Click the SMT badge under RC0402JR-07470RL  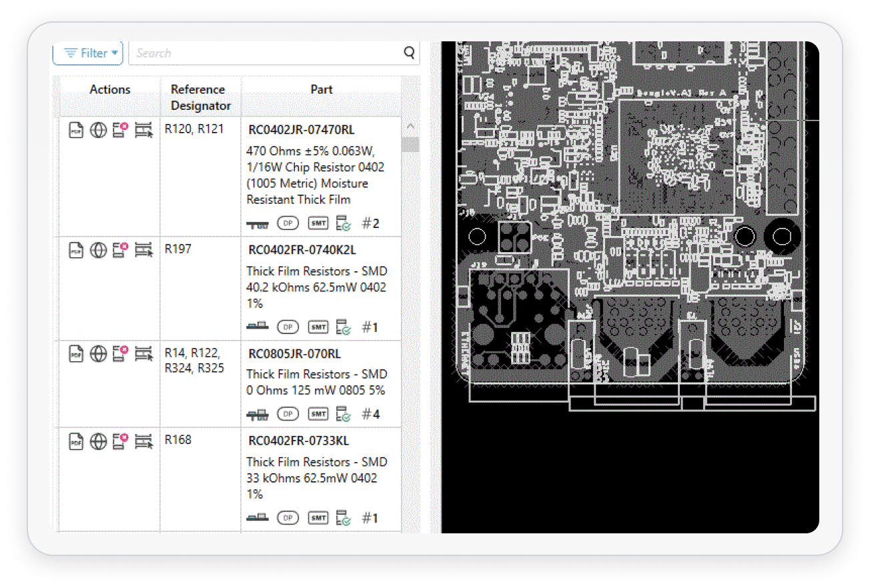(318, 223)
